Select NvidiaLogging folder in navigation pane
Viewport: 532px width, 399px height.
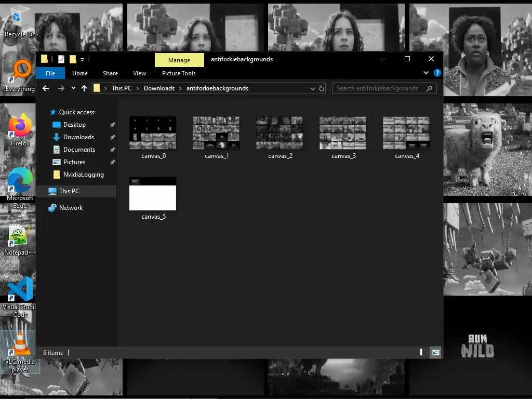pos(84,175)
